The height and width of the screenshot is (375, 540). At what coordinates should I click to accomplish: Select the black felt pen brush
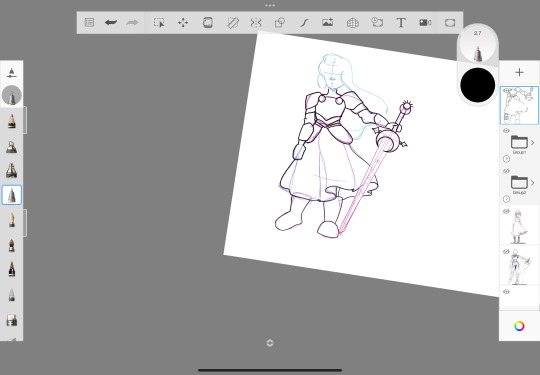click(12, 269)
